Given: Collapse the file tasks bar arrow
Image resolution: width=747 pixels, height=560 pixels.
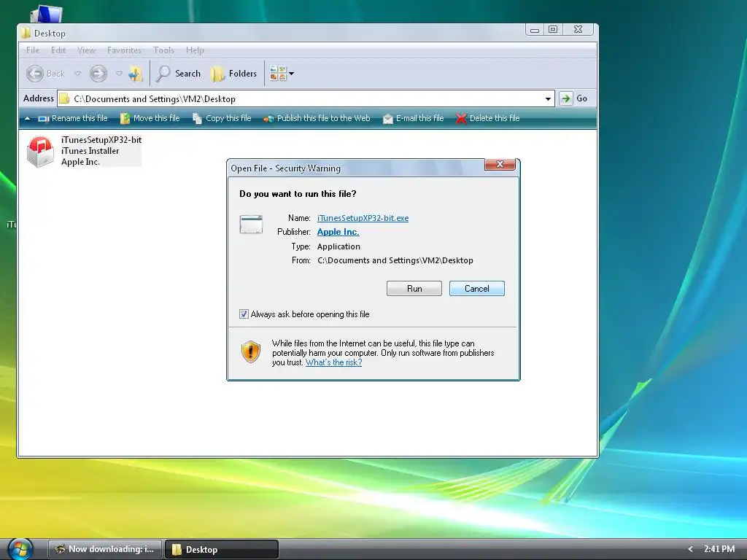Looking at the screenshot, I should tap(28, 119).
